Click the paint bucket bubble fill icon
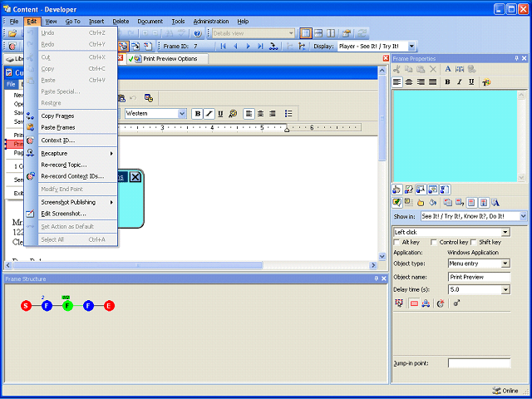The width and height of the screenshot is (532, 399). 432,203
